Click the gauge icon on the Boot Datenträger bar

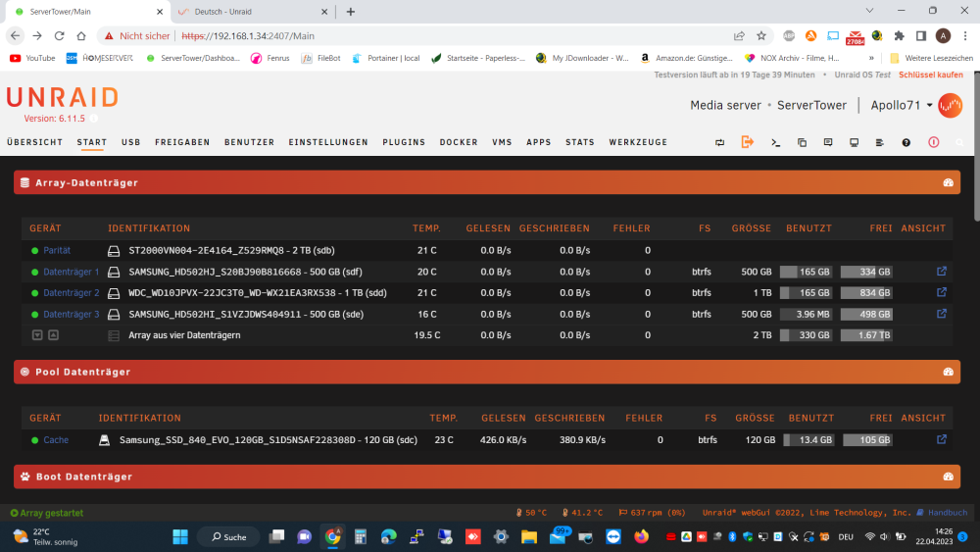tap(948, 477)
